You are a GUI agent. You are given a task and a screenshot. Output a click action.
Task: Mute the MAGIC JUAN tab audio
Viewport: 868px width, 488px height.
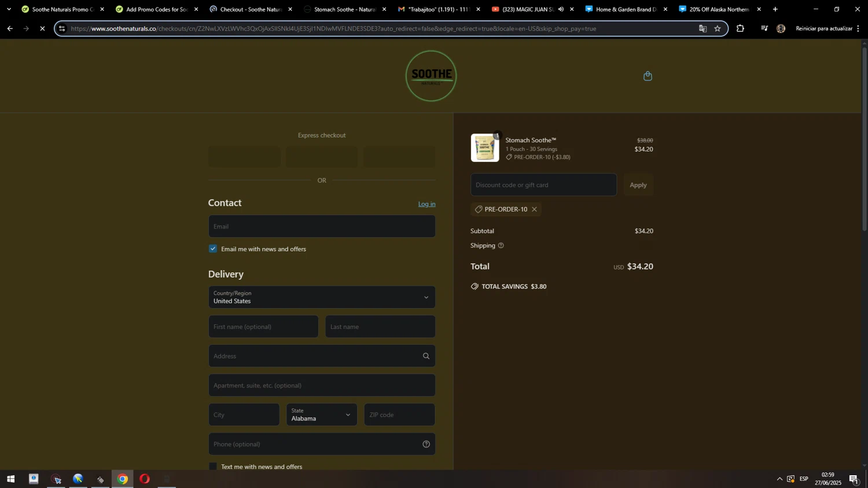561,9
